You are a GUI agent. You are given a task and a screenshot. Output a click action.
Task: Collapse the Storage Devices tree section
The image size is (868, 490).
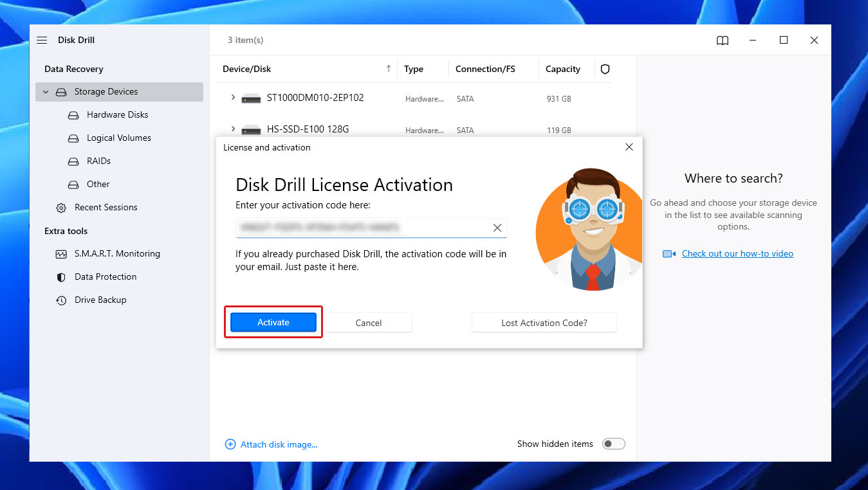pyautogui.click(x=46, y=92)
